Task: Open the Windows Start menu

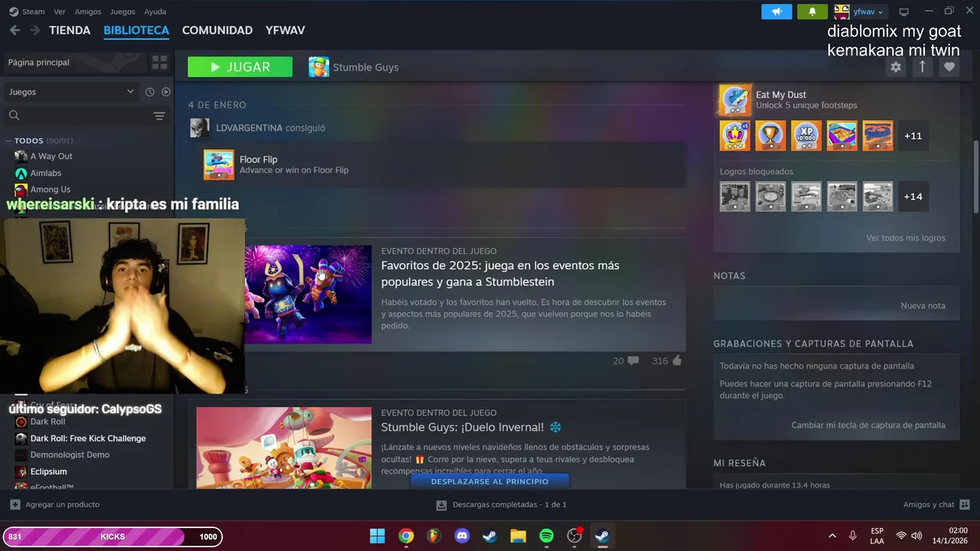Action: [377, 536]
